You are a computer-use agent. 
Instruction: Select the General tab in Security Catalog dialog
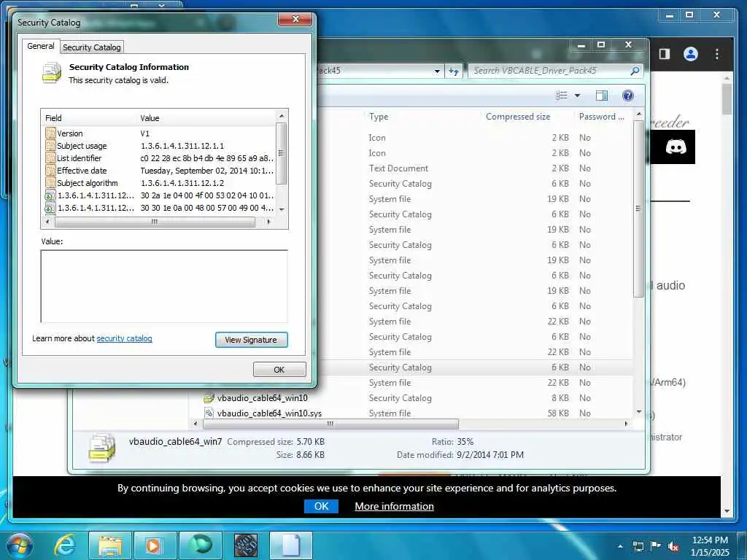pyautogui.click(x=41, y=46)
